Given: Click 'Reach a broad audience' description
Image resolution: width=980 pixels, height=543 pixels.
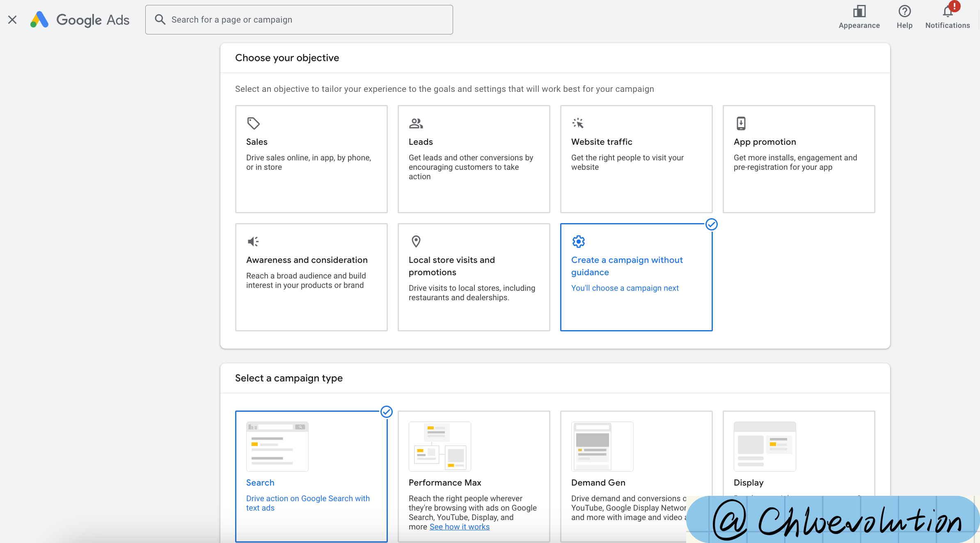Looking at the screenshot, I should point(306,280).
